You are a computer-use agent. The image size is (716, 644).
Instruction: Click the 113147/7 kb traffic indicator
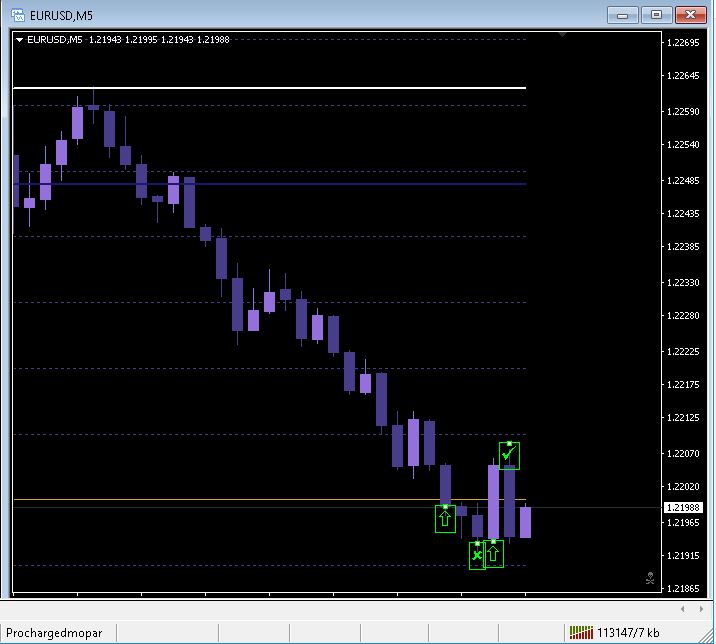[x=628, y=633]
